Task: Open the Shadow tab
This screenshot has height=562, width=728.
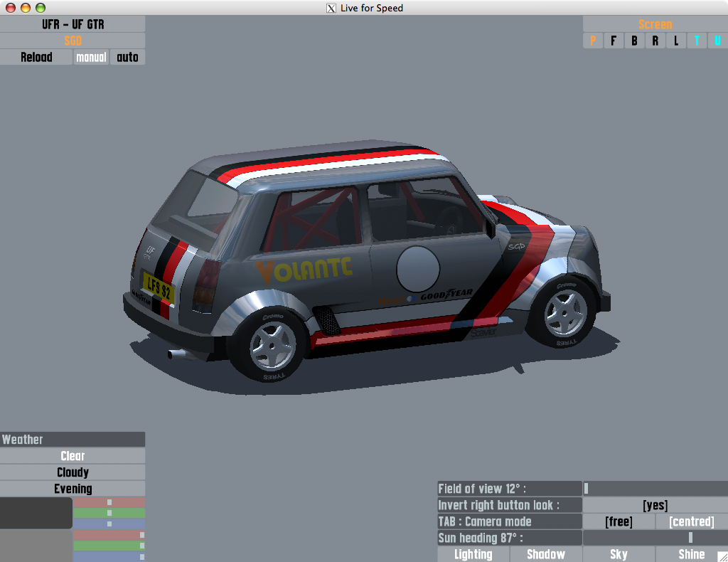Action: [x=546, y=554]
